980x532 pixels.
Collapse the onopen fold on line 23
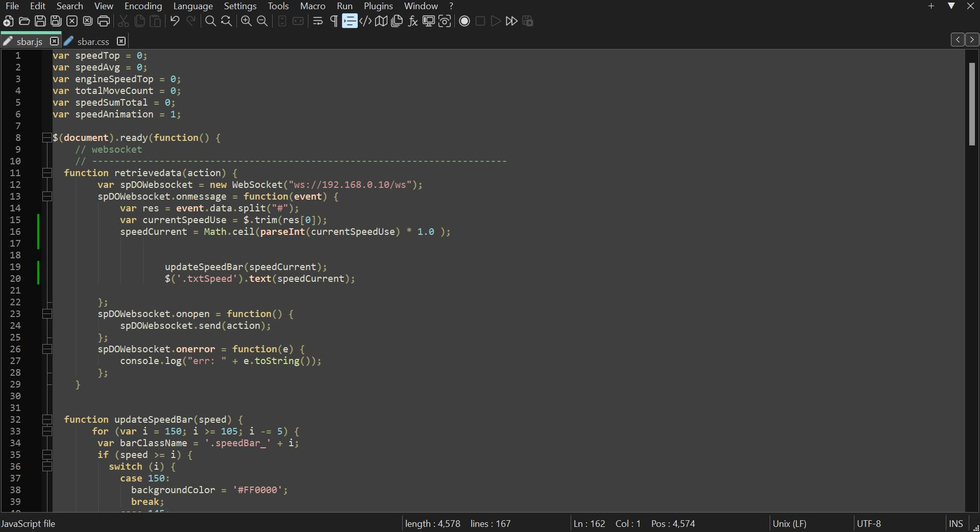[47, 314]
